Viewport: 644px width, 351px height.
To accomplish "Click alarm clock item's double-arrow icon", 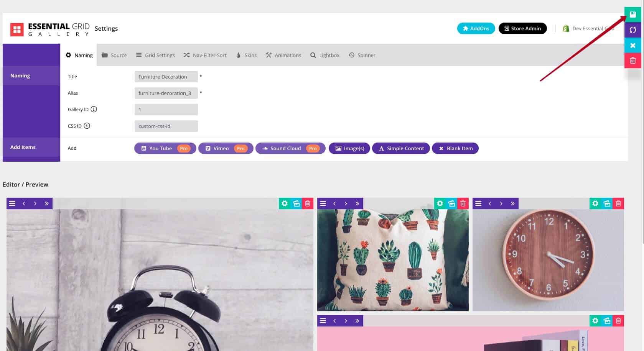I will pyautogui.click(x=47, y=203).
